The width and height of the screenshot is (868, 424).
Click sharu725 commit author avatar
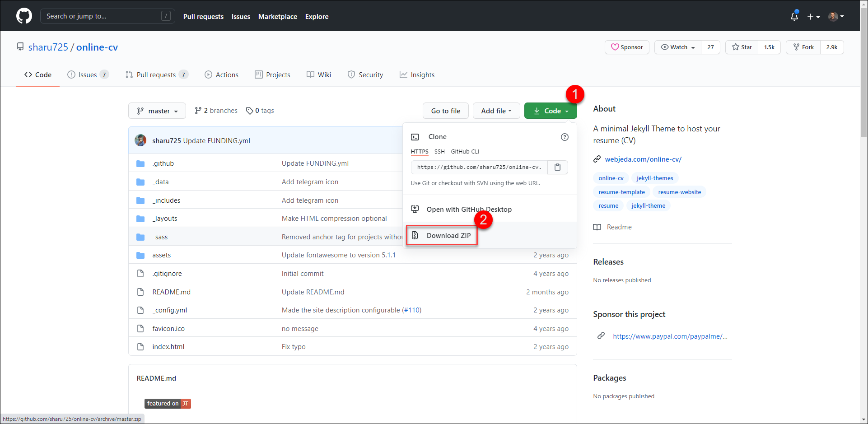coord(140,140)
